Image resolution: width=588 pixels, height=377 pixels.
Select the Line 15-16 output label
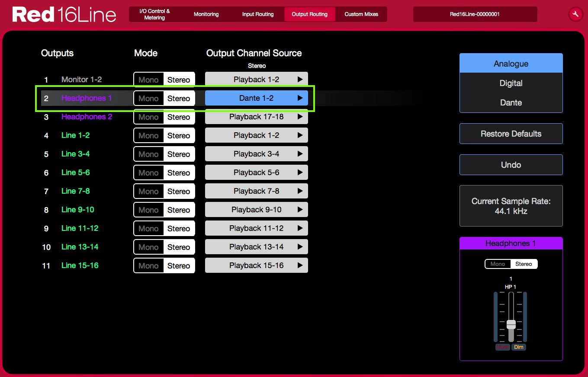click(80, 265)
